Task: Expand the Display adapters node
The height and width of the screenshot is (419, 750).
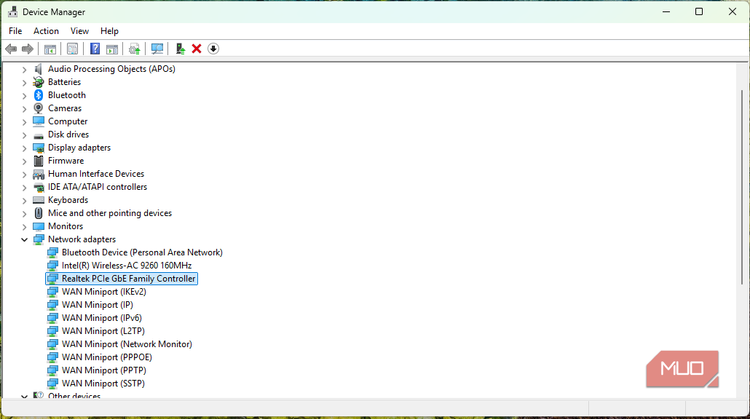Action: [x=24, y=148]
